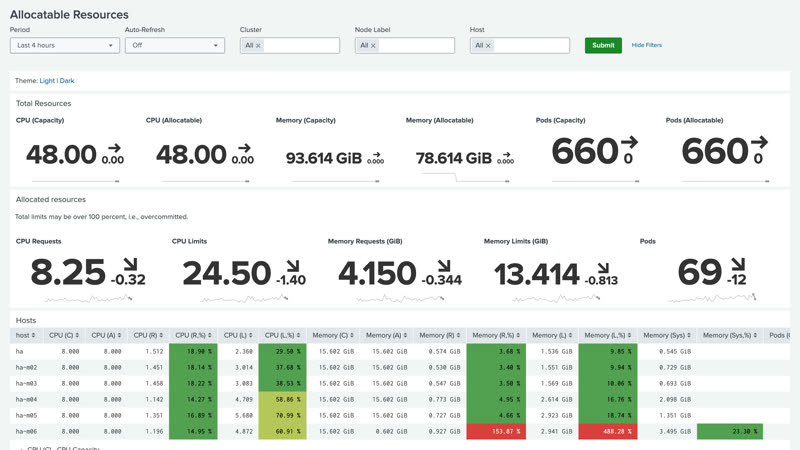Switch theme to Light

pyautogui.click(x=47, y=81)
